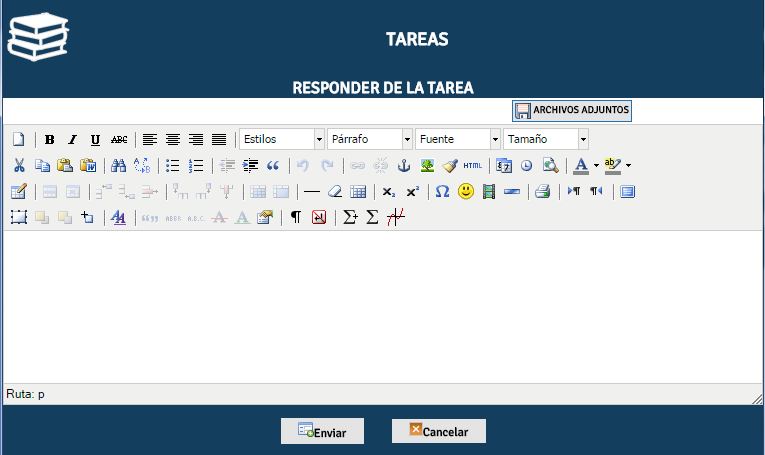Paste from Word icon
765x455 pixels.
(x=88, y=165)
